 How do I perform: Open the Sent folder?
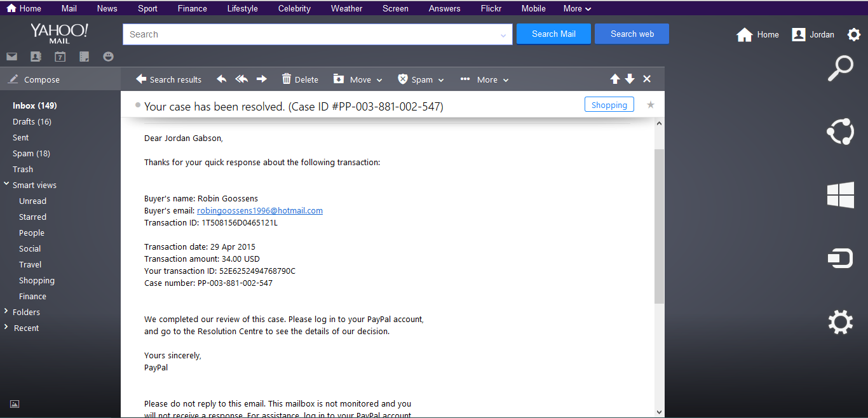point(20,137)
